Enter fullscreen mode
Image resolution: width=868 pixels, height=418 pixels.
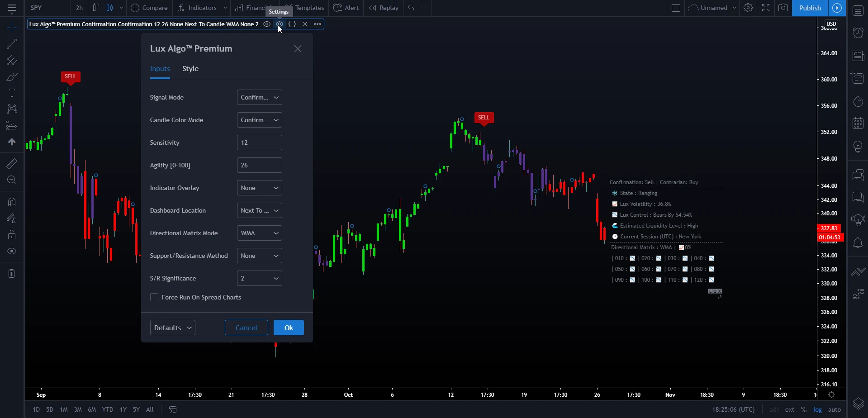766,8
